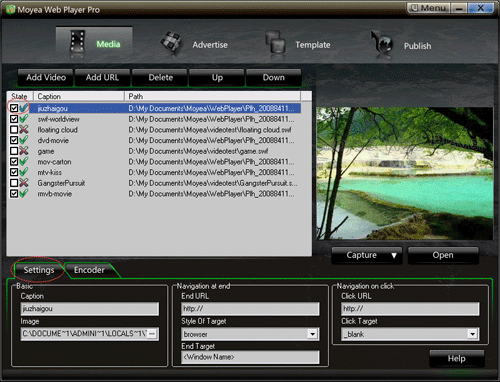Check the game checkbox
Image resolution: width=500 pixels, height=382 pixels.
(x=14, y=151)
